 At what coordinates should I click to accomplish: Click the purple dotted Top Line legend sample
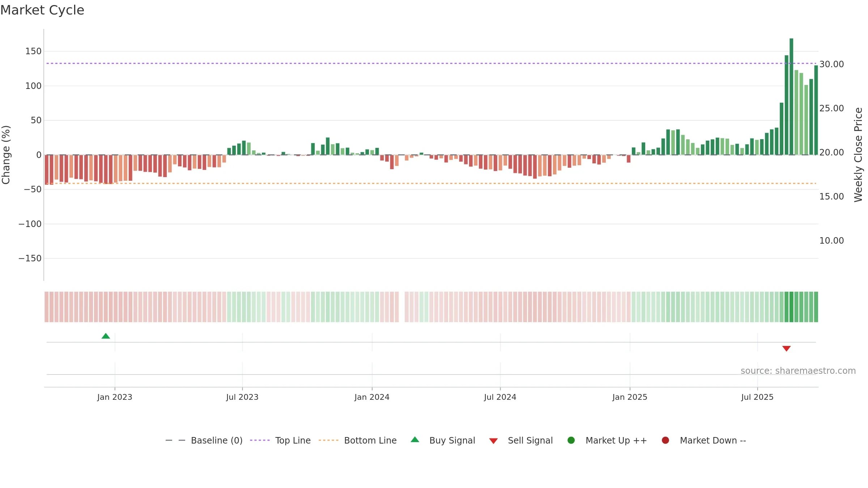(x=260, y=440)
